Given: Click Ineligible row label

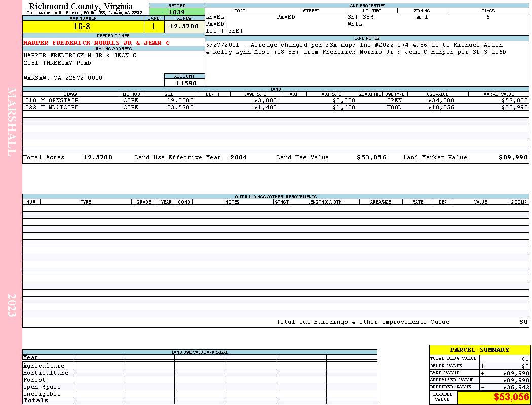Looking at the screenshot, I should 42,394.
